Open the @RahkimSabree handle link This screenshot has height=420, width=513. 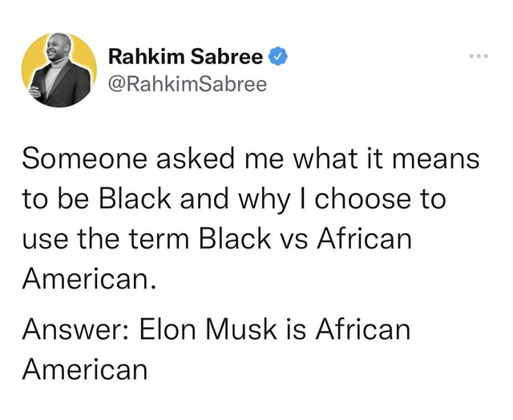(187, 84)
